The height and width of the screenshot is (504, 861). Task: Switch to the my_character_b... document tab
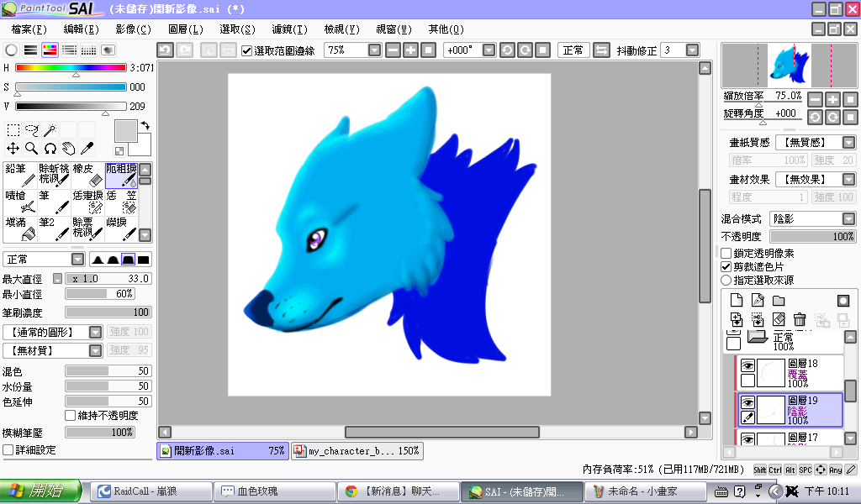click(x=357, y=451)
